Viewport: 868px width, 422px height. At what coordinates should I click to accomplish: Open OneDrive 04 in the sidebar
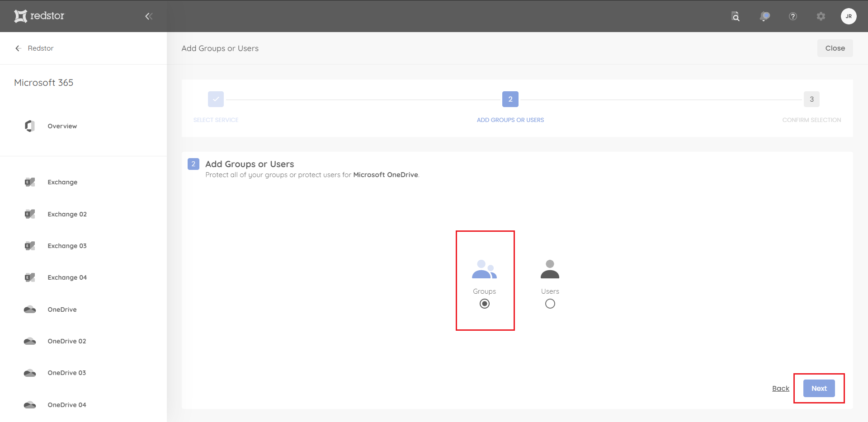point(67,405)
